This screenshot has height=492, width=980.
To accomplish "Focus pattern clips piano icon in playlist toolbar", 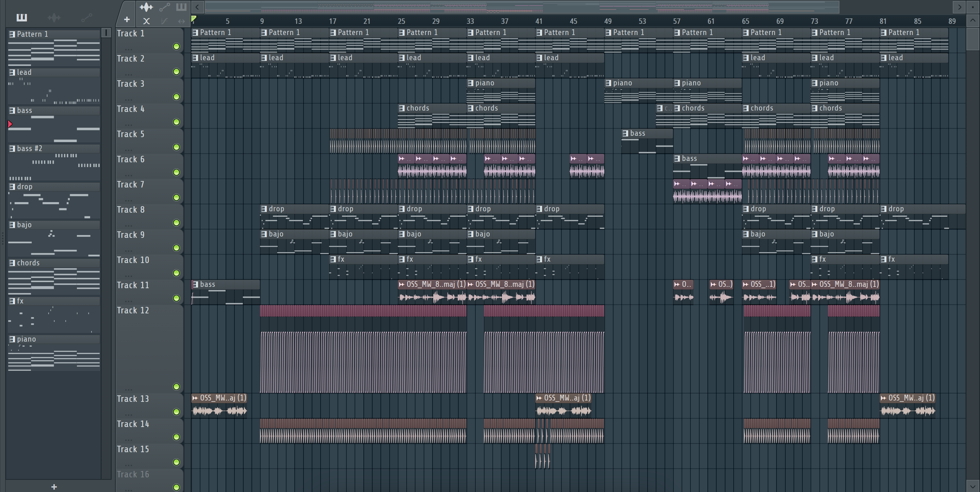I will 181,6.
